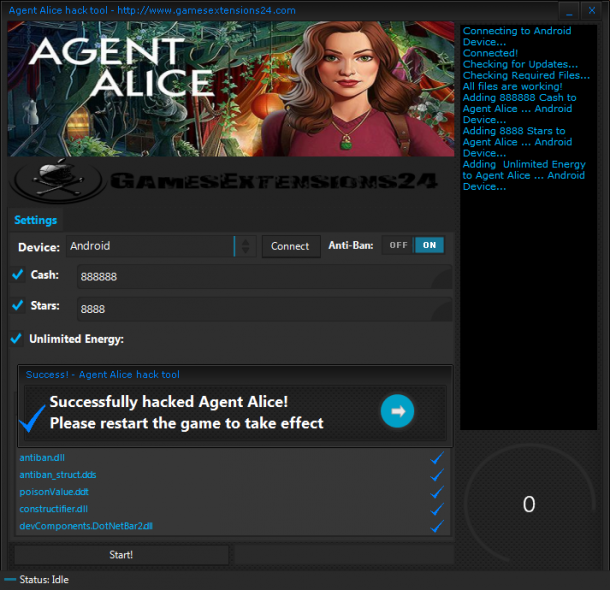Click the checkmark beside poisonValue.ddt
The image size is (610, 590).
coord(437,492)
